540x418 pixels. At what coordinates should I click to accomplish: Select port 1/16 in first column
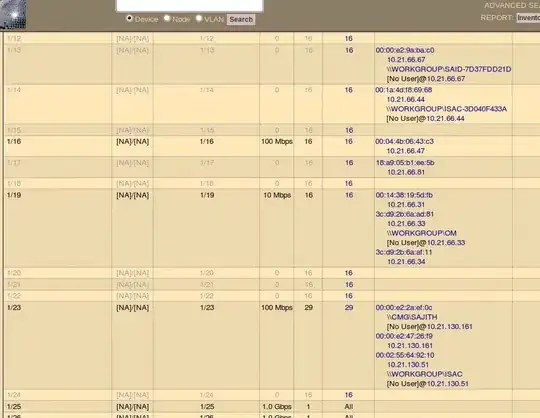pos(14,142)
